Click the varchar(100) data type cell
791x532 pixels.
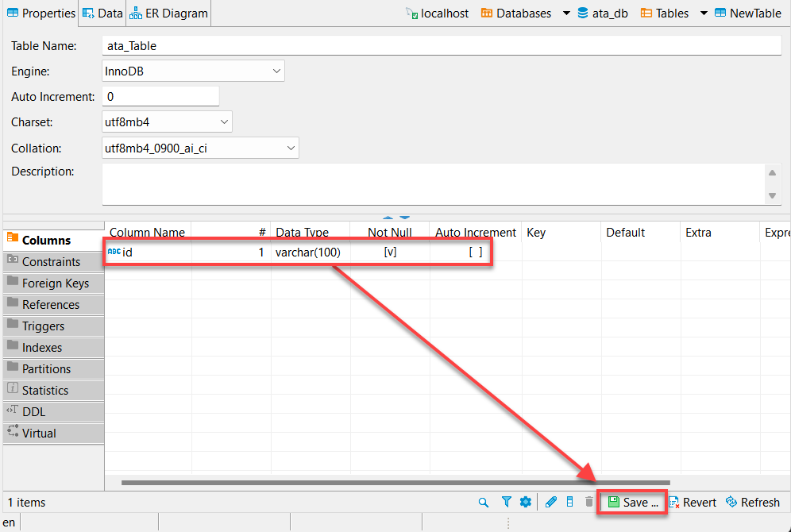311,252
